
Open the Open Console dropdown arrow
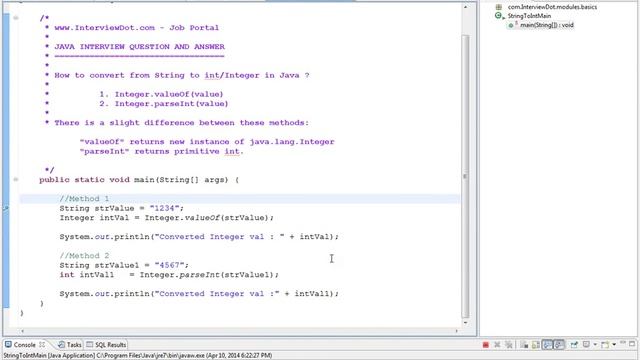[614, 344]
